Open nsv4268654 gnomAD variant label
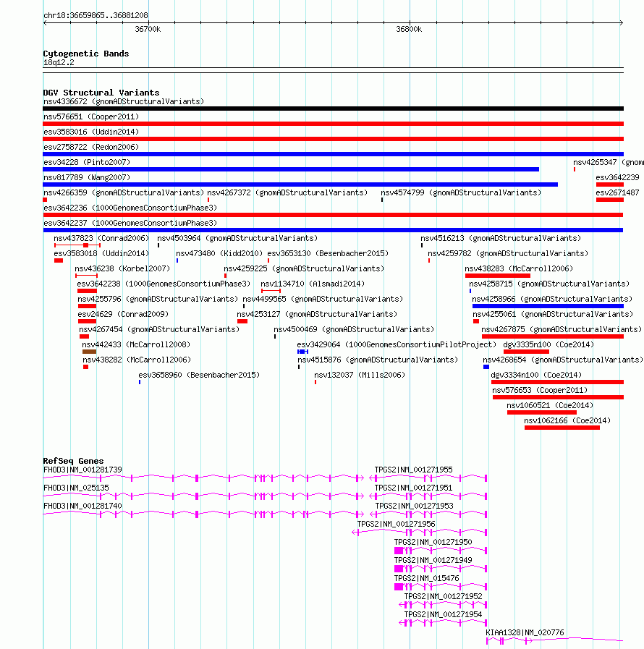 (x=563, y=360)
